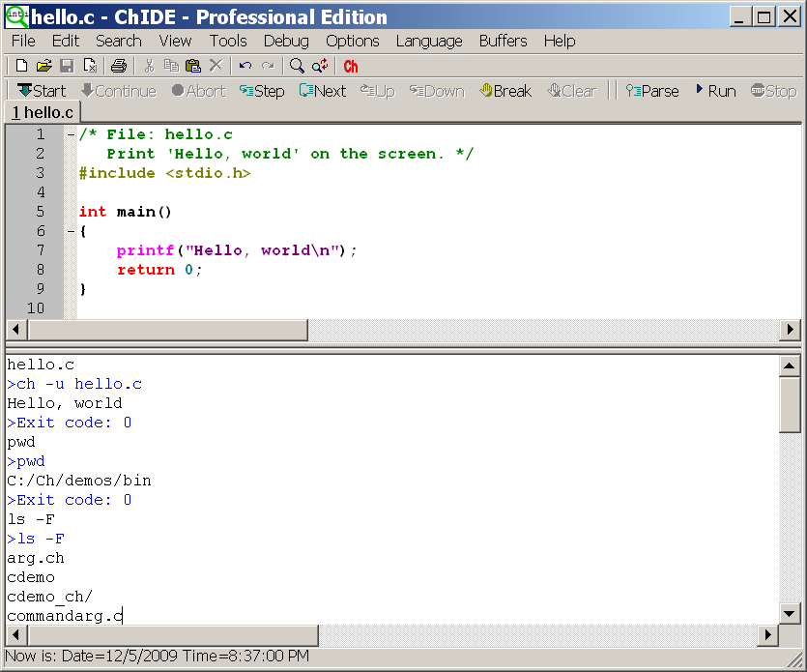Move Down the call stack

(x=437, y=91)
